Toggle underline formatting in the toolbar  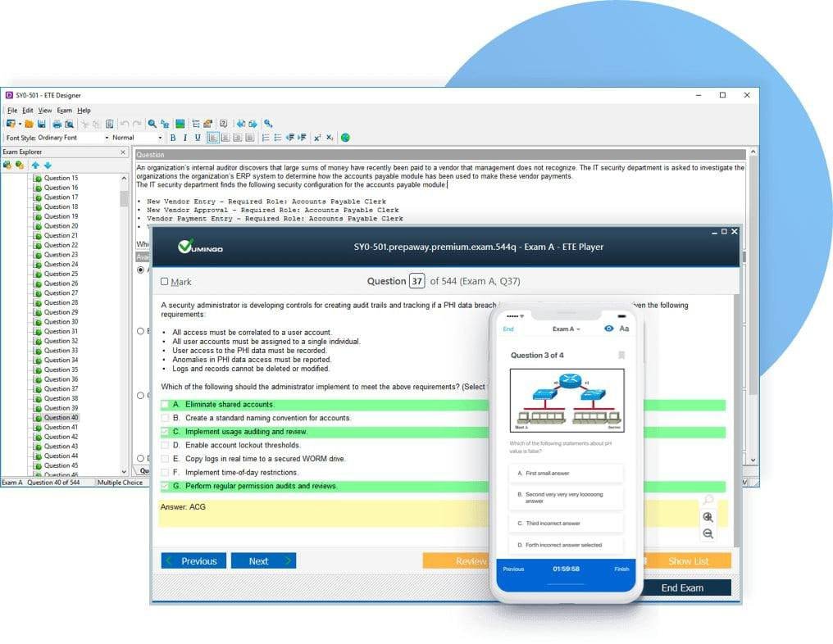click(x=197, y=138)
